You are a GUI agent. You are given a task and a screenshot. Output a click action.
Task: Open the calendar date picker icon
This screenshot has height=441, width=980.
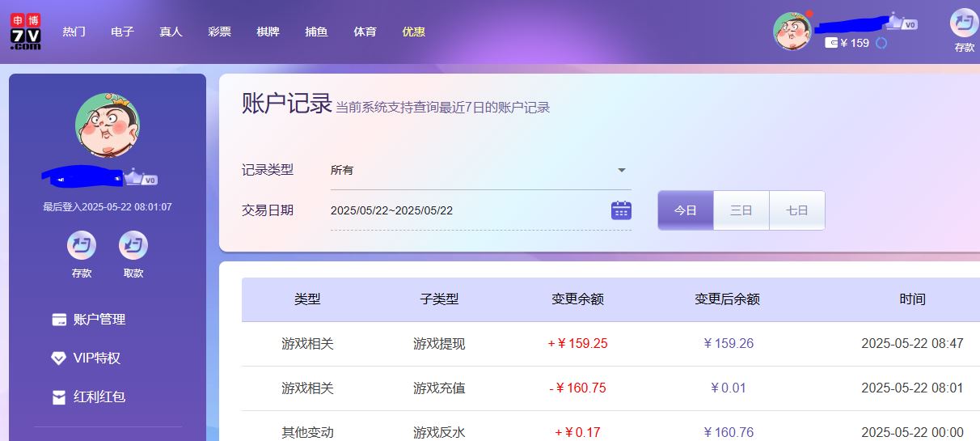tap(620, 210)
